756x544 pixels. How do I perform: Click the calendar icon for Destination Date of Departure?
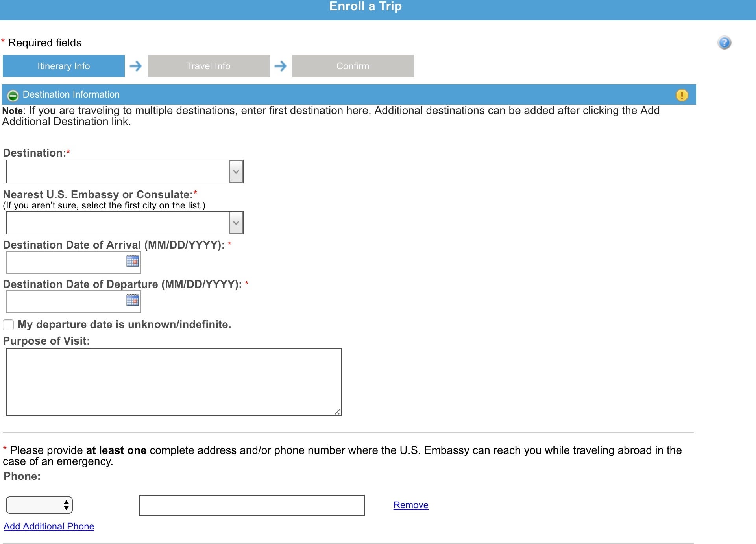pos(131,301)
